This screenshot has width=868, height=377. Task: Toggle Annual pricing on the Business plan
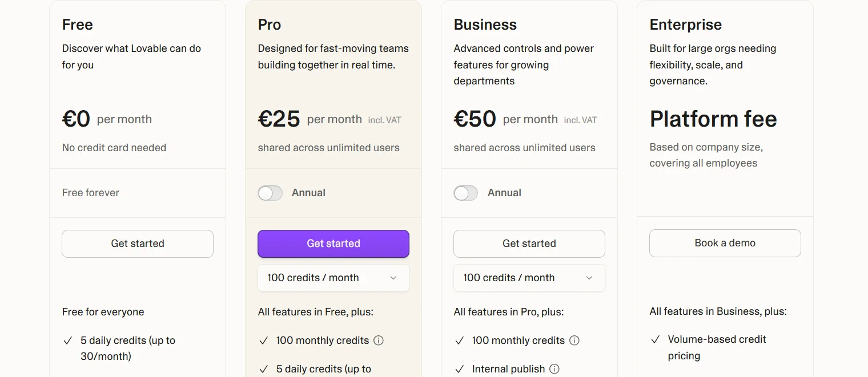point(465,193)
